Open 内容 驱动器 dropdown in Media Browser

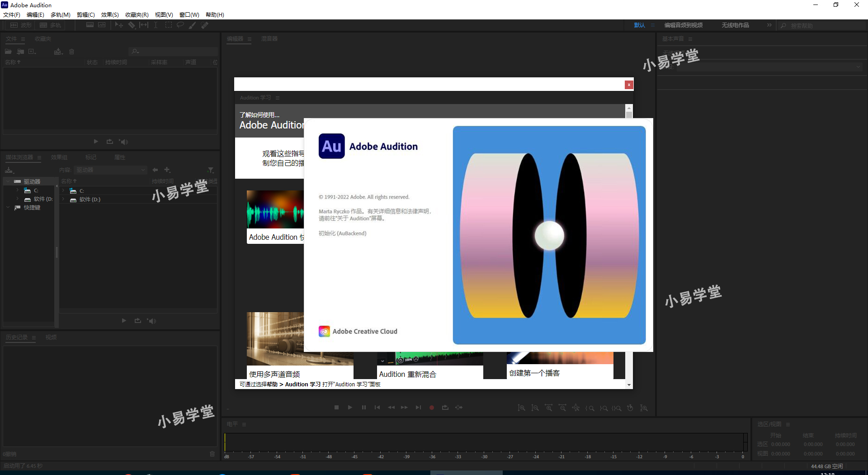coord(111,170)
